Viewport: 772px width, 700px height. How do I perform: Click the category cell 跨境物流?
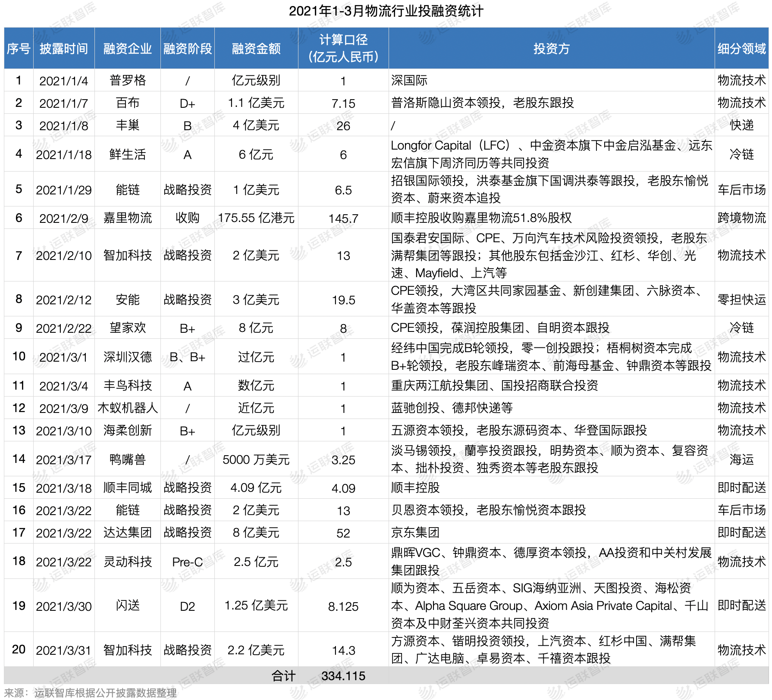[x=742, y=218]
